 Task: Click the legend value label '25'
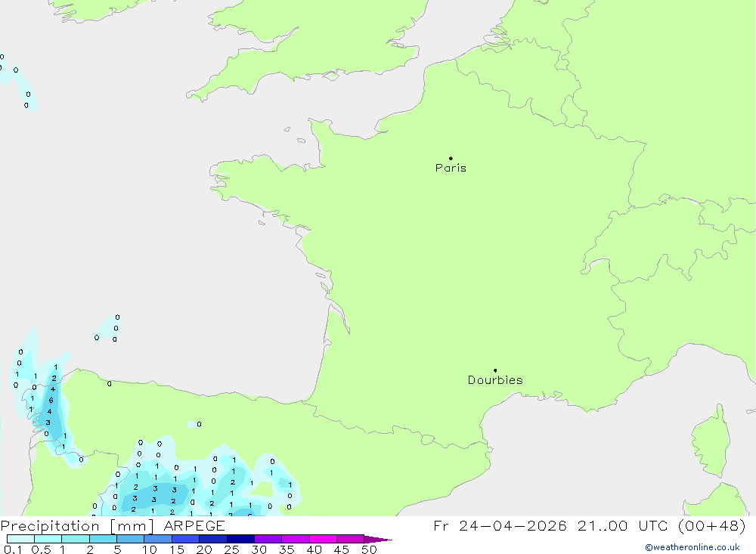point(231,549)
